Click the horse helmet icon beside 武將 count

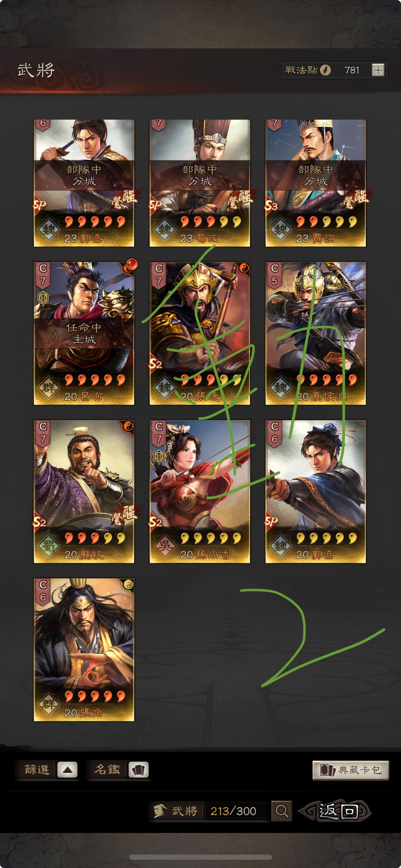[x=160, y=811]
